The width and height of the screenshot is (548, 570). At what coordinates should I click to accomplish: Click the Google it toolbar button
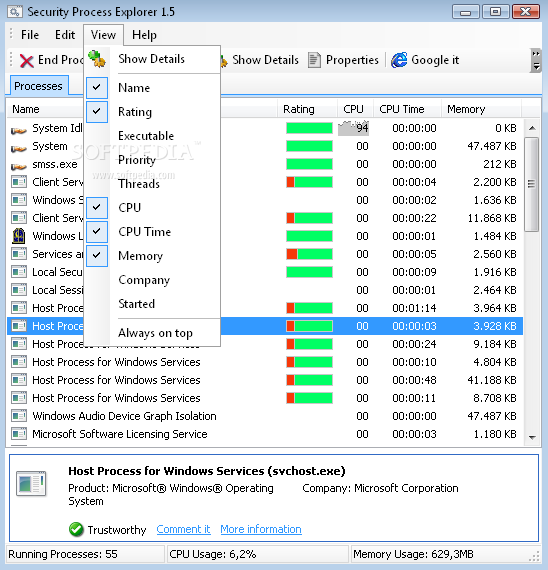(x=425, y=60)
